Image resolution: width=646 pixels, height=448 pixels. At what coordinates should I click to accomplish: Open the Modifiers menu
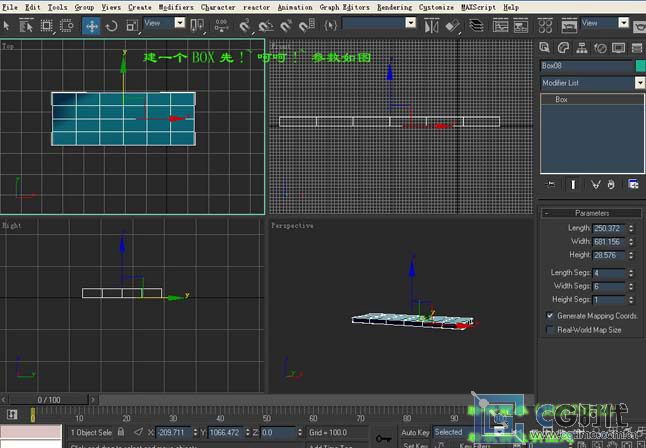coord(176,7)
